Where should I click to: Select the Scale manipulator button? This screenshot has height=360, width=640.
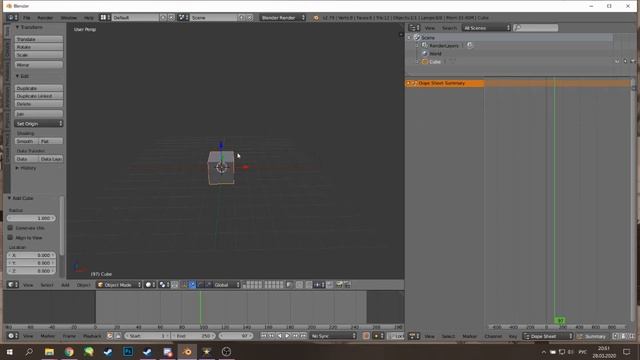(x=209, y=284)
